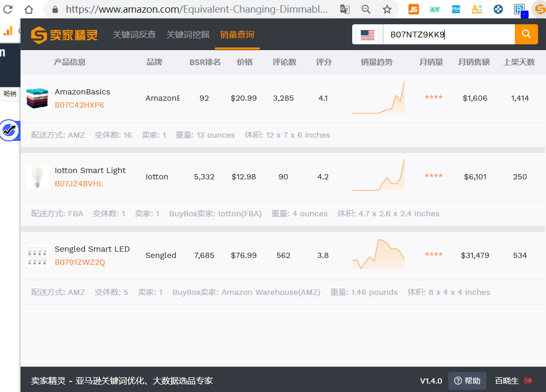Click the 价格 column header
The height and width of the screenshot is (392, 546).
pos(245,62)
